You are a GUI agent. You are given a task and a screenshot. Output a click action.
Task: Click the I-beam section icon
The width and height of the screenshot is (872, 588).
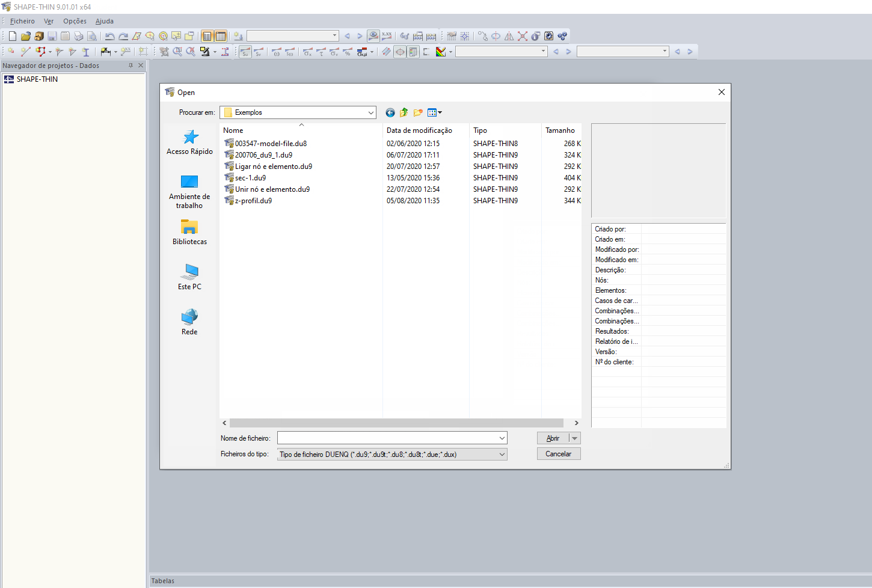click(x=85, y=52)
